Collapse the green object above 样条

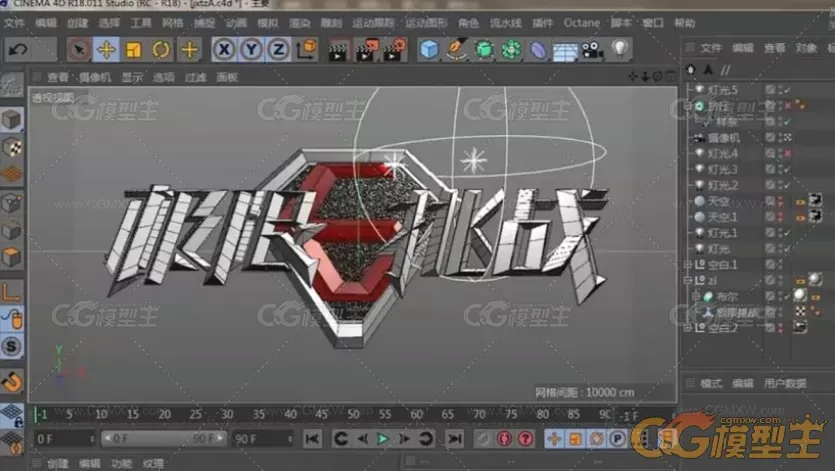[x=688, y=106]
